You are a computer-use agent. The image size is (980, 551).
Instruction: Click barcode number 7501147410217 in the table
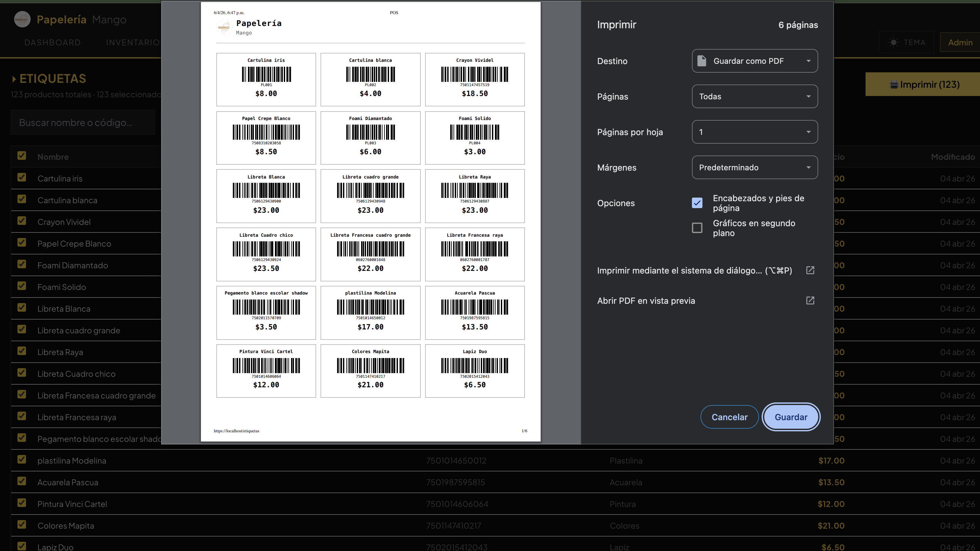click(x=453, y=526)
